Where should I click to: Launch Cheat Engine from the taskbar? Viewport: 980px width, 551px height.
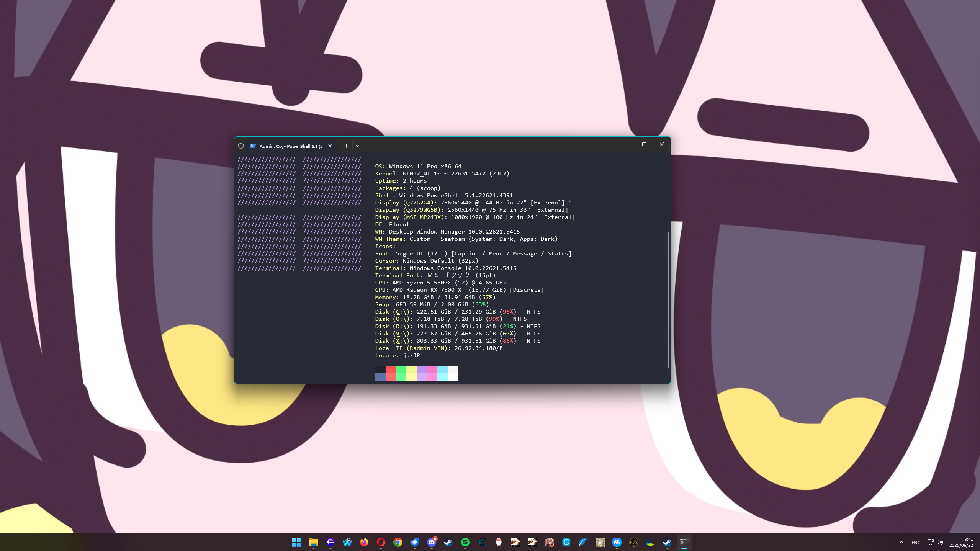(x=482, y=542)
